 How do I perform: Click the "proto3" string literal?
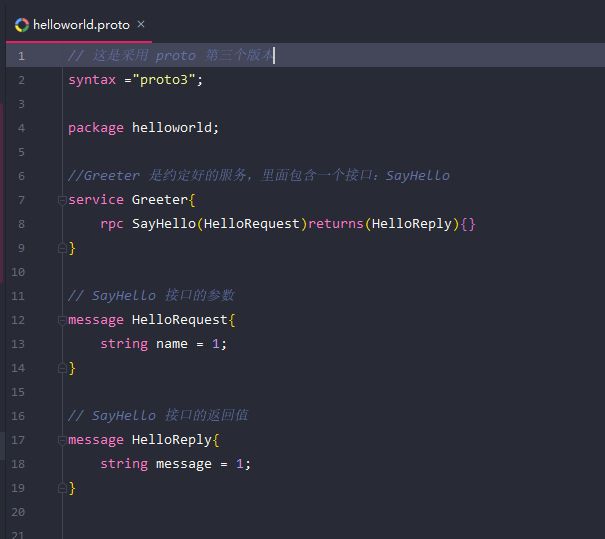point(164,80)
